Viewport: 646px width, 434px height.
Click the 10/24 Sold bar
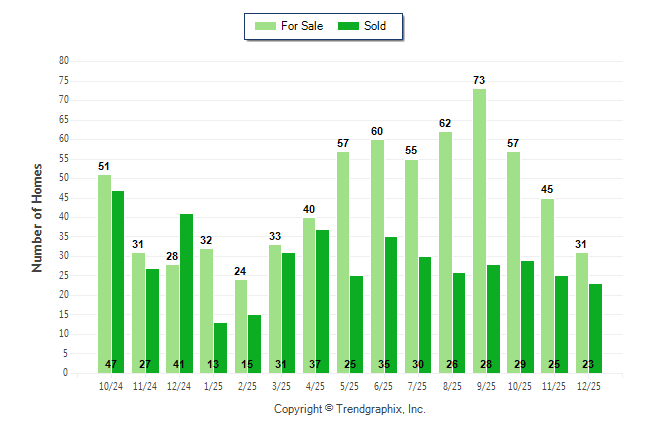[118, 281]
